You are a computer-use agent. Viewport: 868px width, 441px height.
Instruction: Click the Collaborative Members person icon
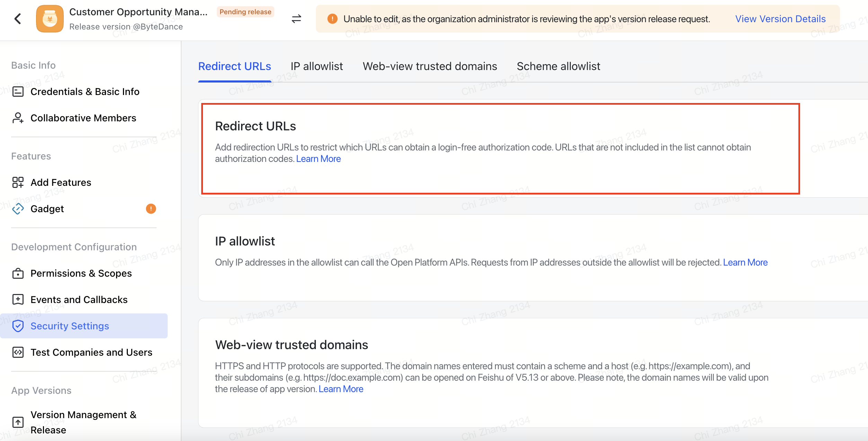point(18,118)
